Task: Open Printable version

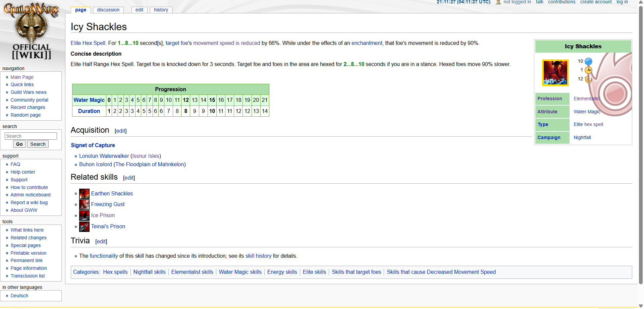Action: tap(28, 253)
